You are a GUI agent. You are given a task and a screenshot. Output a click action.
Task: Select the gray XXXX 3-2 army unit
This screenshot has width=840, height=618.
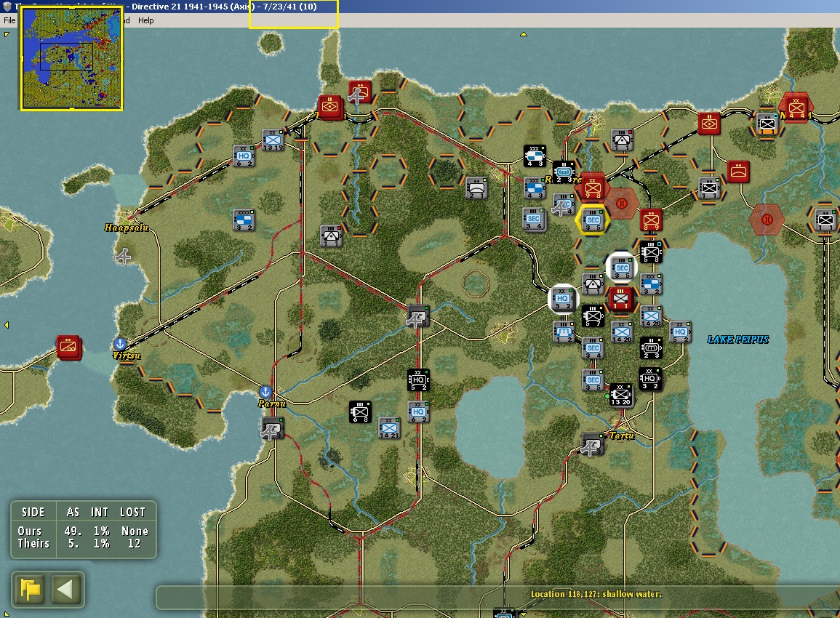[244, 220]
